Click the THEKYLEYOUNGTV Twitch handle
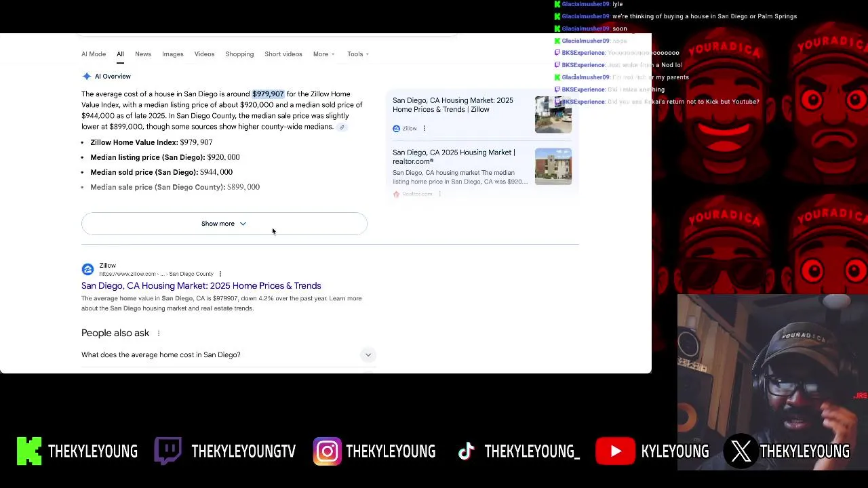868x488 pixels. tap(243, 451)
